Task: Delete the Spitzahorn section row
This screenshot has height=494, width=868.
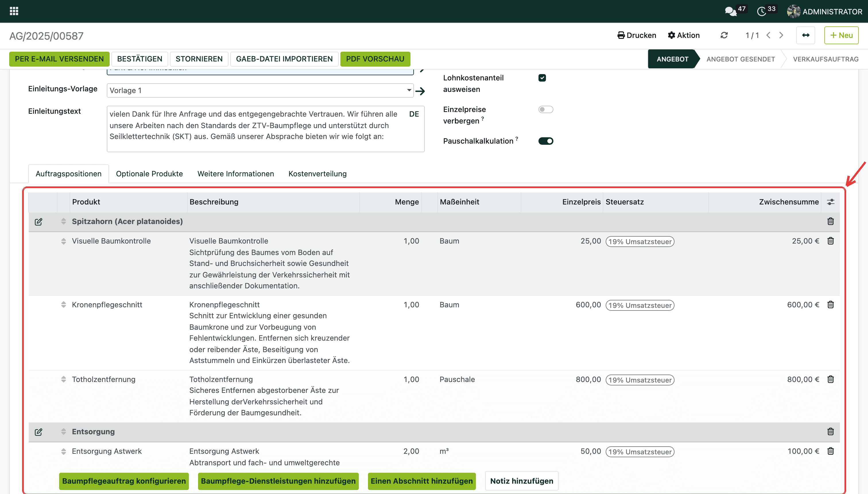Action: click(x=831, y=221)
